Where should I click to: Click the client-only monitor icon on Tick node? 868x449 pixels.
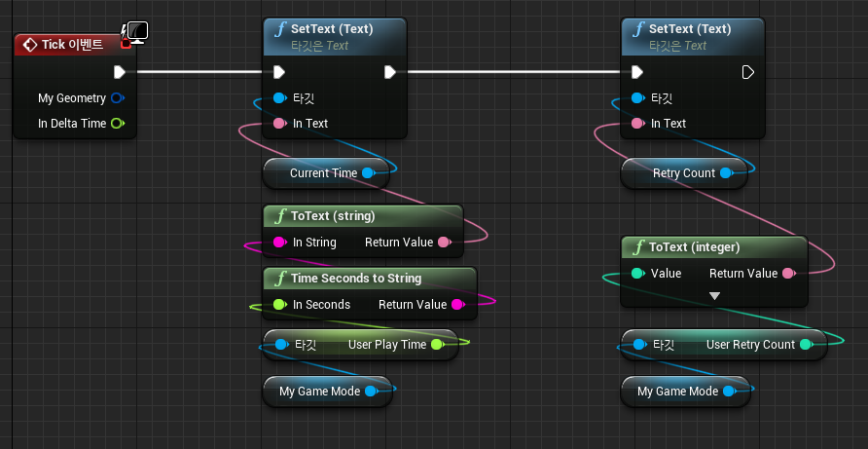(x=137, y=33)
